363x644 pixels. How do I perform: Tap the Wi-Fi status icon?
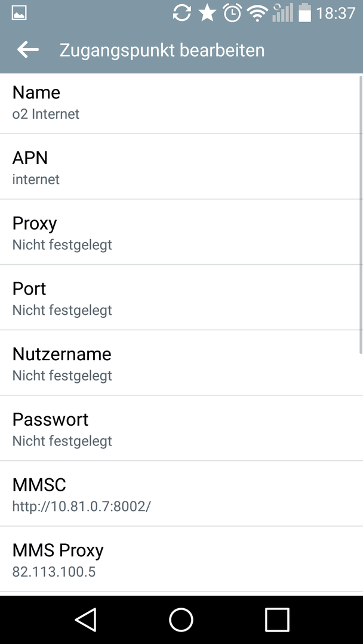click(257, 13)
